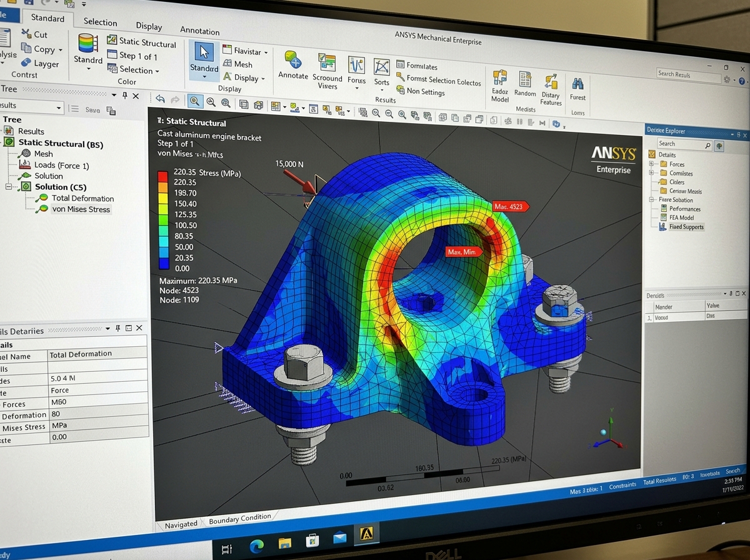Click the Random icon in Medists group
The image size is (750, 560).
[525, 79]
